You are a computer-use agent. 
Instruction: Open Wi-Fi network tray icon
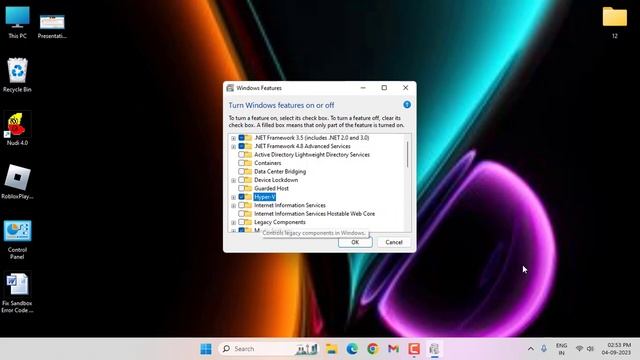579,349
